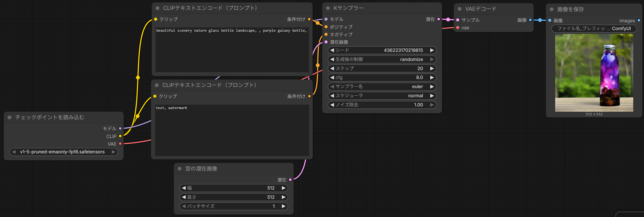Click the 空の潜在画像 node title
Image resolution: width=644 pixels, height=217 pixels.
pos(201,169)
